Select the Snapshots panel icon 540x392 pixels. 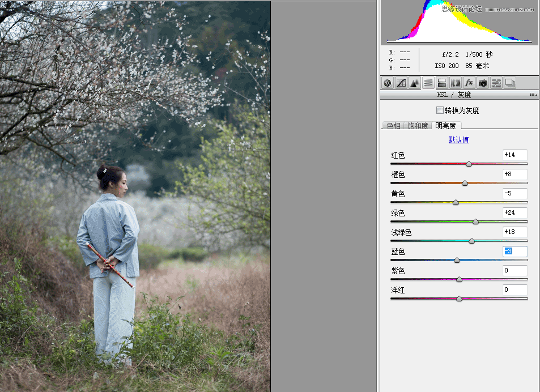pyautogui.click(x=510, y=83)
